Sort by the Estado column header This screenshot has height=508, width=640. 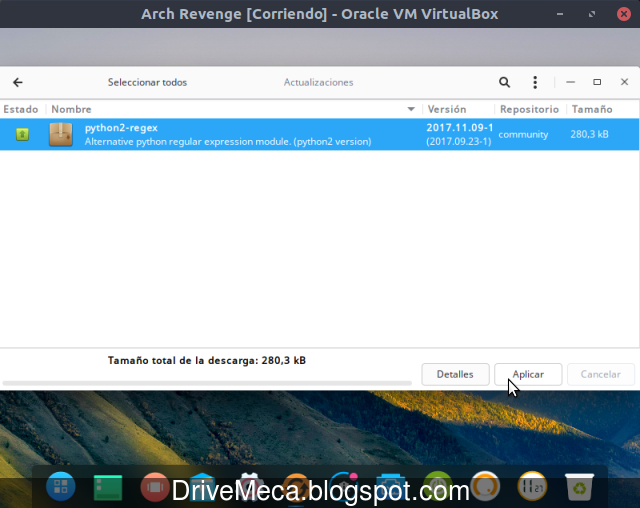21,109
